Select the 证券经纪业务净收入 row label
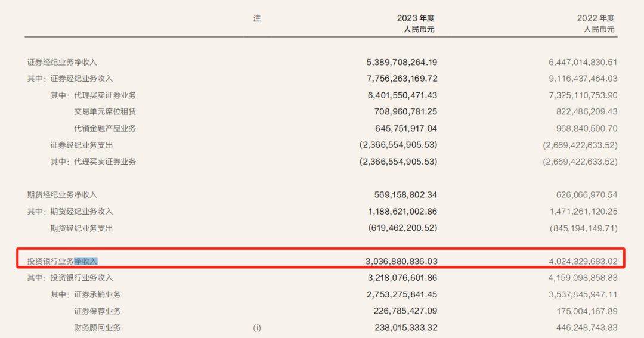The width and height of the screenshot is (644, 338). [x=62, y=62]
